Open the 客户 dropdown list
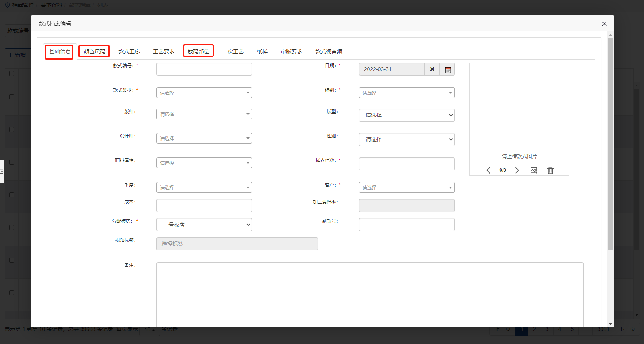Image resolution: width=644 pixels, height=344 pixels. (x=407, y=187)
